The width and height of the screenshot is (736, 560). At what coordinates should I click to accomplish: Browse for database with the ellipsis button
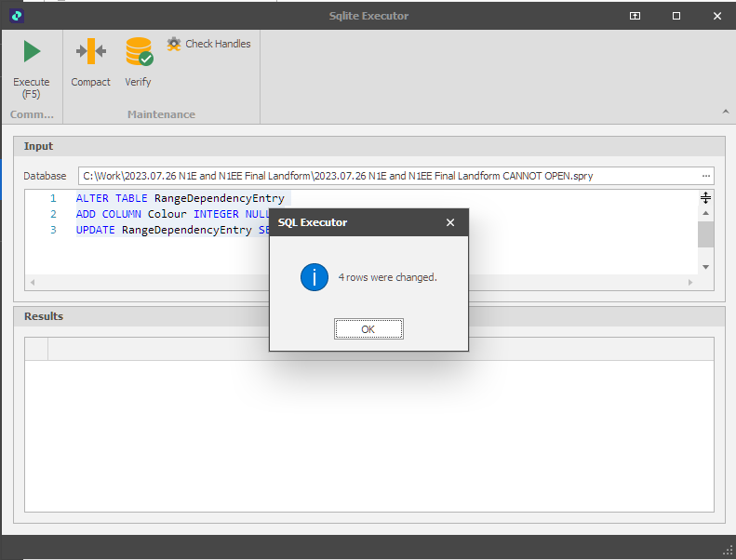click(706, 176)
